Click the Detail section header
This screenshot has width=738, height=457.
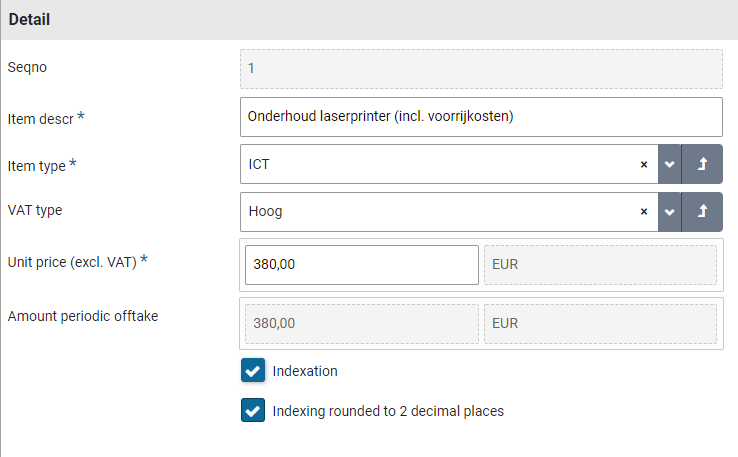point(30,19)
